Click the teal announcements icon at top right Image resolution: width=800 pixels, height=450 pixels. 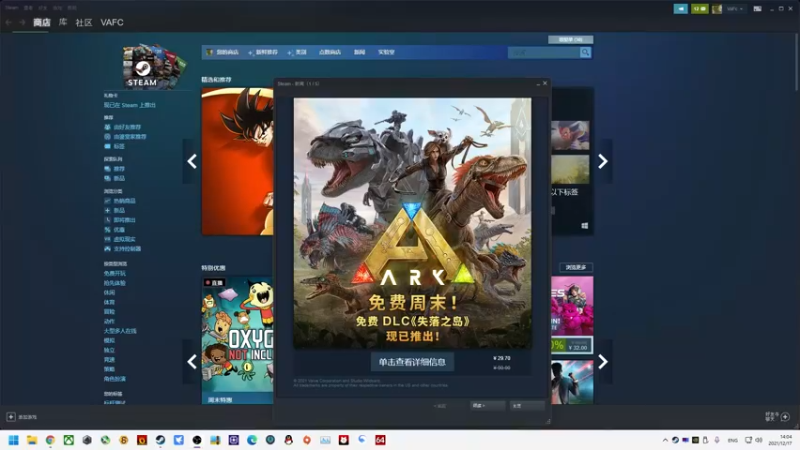[x=680, y=9]
